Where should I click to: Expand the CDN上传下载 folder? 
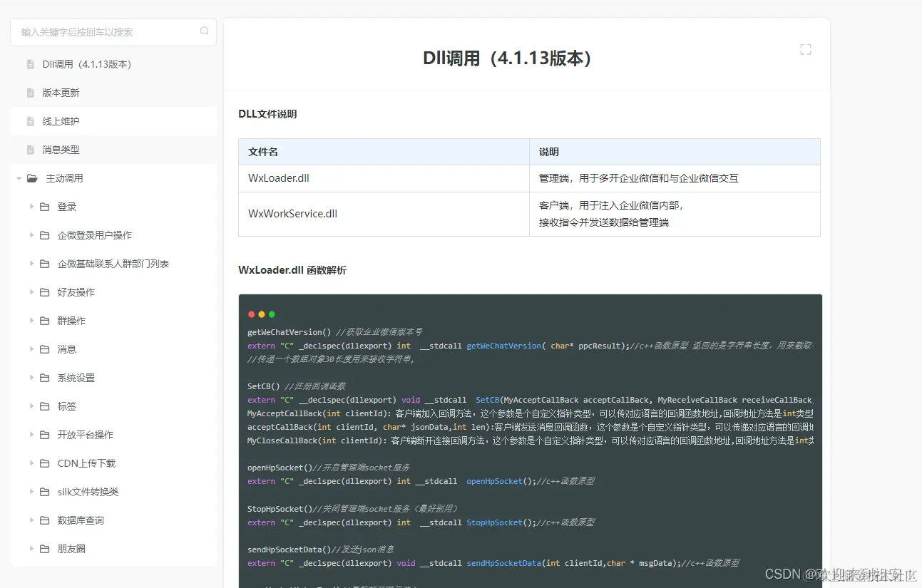31,463
